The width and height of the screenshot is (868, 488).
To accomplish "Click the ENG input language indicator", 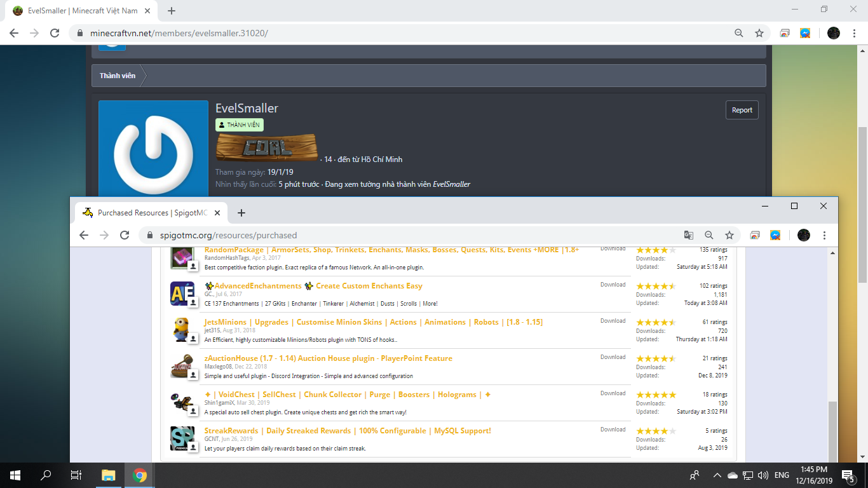I will [x=782, y=475].
